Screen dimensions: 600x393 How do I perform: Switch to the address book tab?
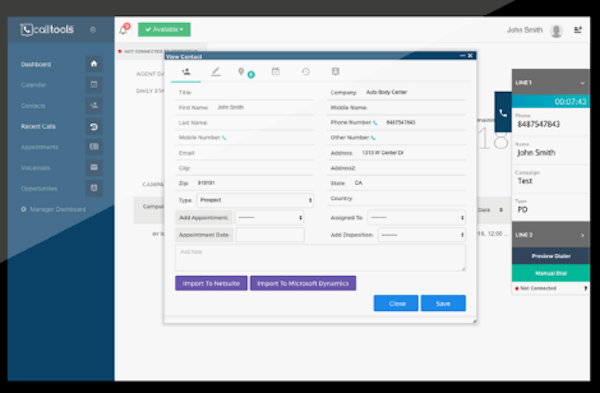(336, 71)
